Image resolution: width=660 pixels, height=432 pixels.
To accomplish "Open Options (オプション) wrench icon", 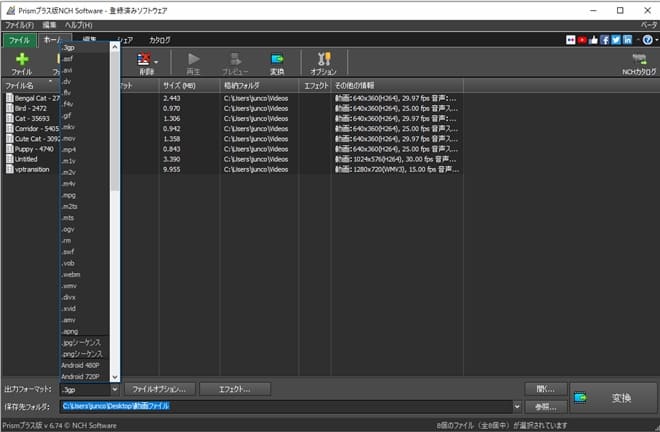I will tap(324, 59).
